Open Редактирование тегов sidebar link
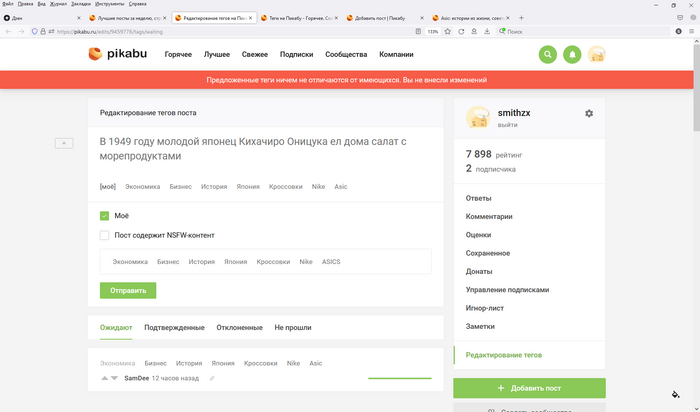700x412 pixels. 504,355
